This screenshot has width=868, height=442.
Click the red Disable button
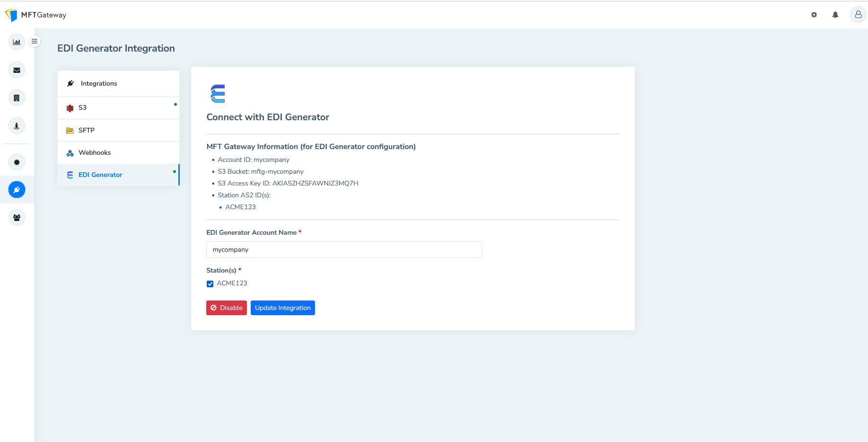(227, 308)
